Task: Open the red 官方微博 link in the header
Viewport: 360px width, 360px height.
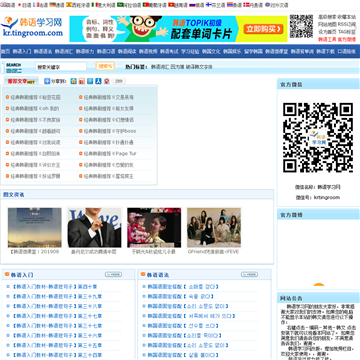Action: click(x=347, y=39)
